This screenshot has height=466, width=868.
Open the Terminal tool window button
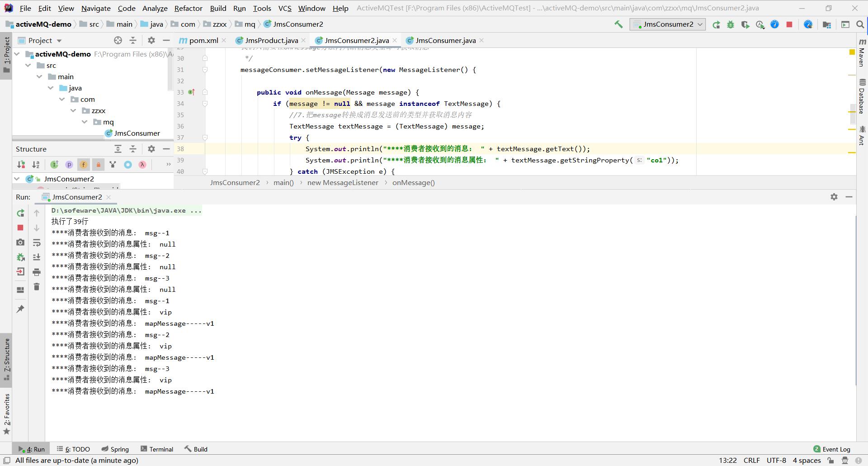pos(157,449)
